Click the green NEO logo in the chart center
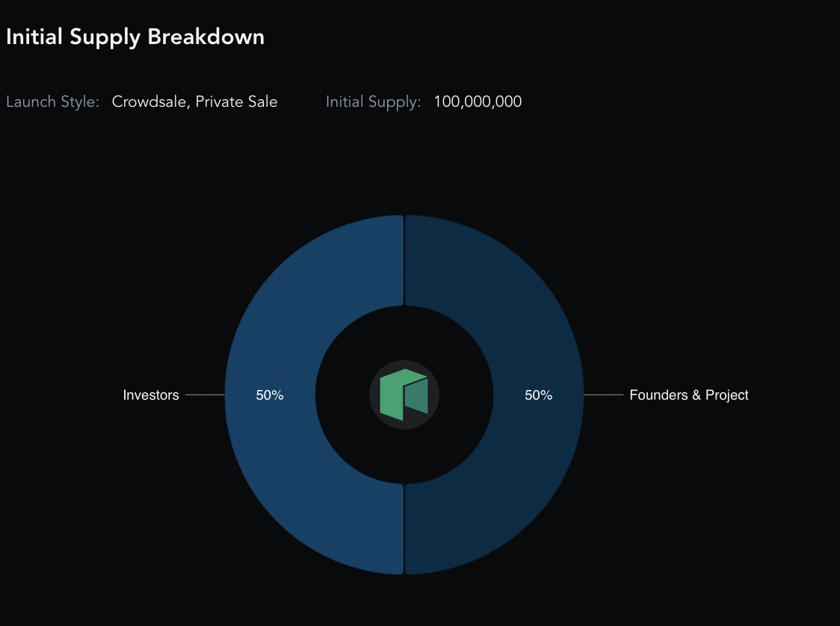The height and width of the screenshot is (626, 840). (x=404, y=394)
